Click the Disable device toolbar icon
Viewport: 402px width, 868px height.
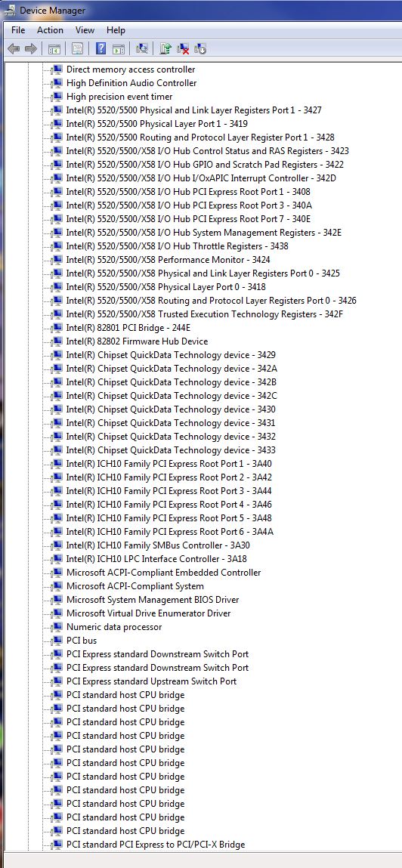pyautogui.click(x=200, y=48)
